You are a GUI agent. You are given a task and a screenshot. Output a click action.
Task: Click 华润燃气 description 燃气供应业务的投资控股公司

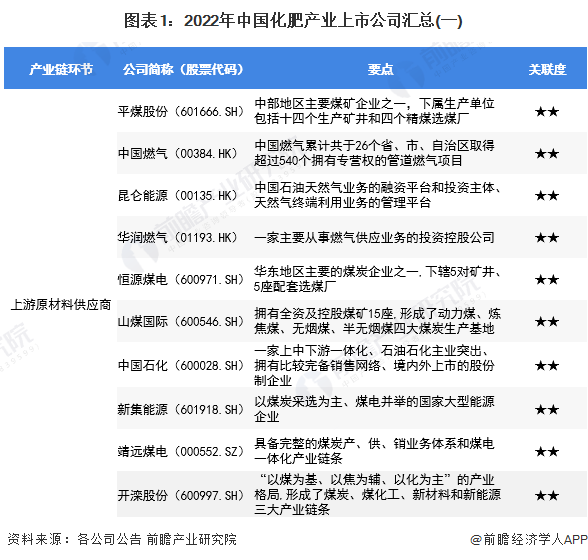click(374, 237)
